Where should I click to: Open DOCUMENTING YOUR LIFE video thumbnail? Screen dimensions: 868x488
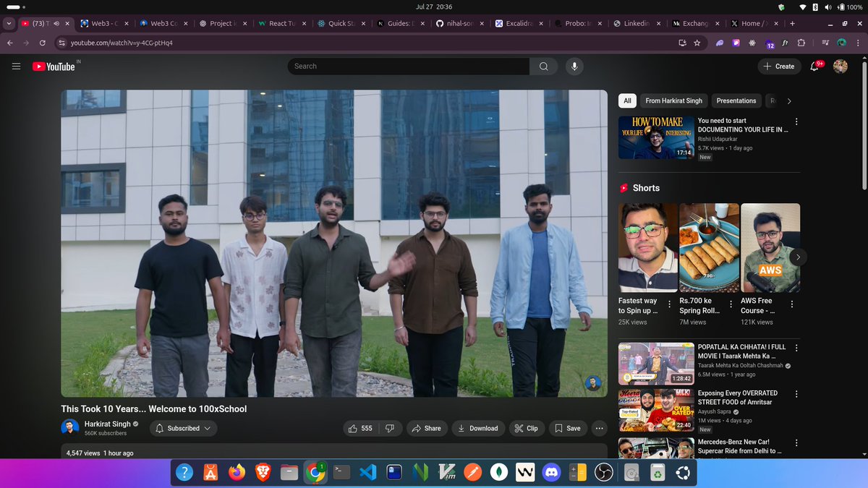(x=656, y=137)
